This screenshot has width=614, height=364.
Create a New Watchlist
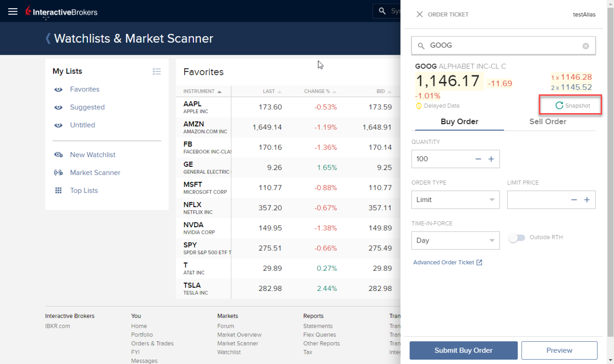point(93,155)
